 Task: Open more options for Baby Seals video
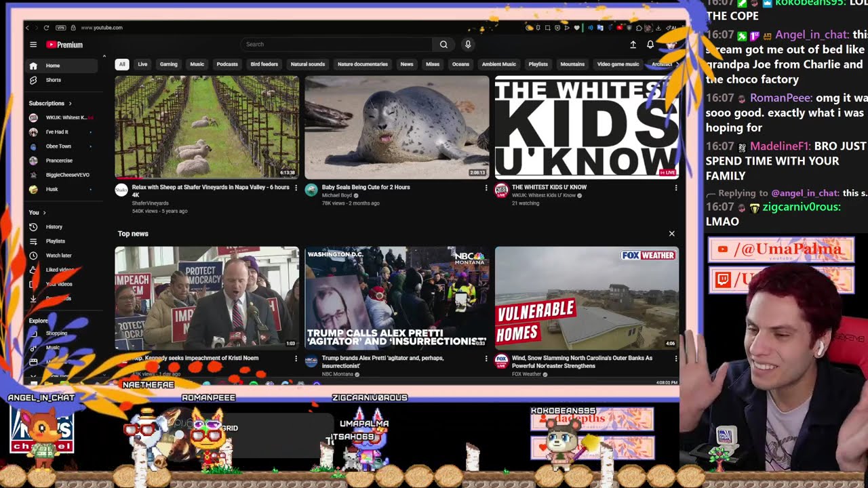pos(486,188)
